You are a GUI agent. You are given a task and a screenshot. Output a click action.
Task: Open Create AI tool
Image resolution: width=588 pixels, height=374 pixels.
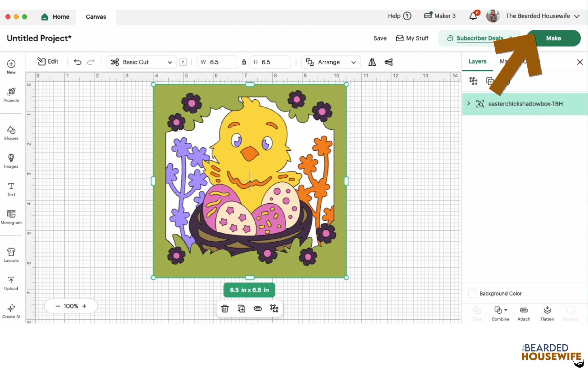coord(11,311)
